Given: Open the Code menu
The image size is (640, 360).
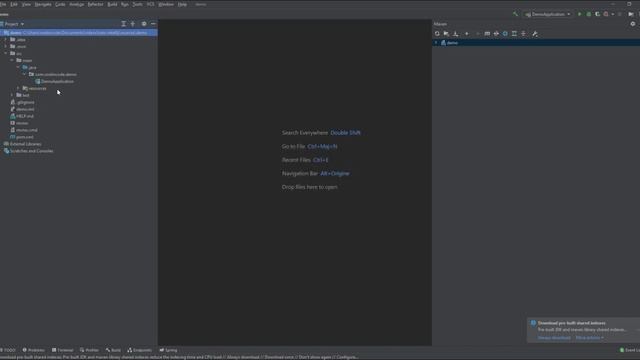Looking at the screenshot, I should tap(60, 4).
